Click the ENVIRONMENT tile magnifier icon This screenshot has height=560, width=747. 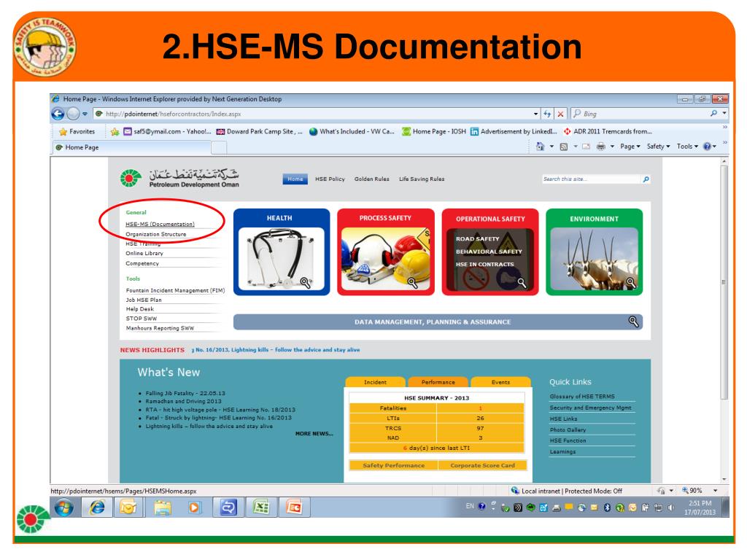tap(631, 283)
